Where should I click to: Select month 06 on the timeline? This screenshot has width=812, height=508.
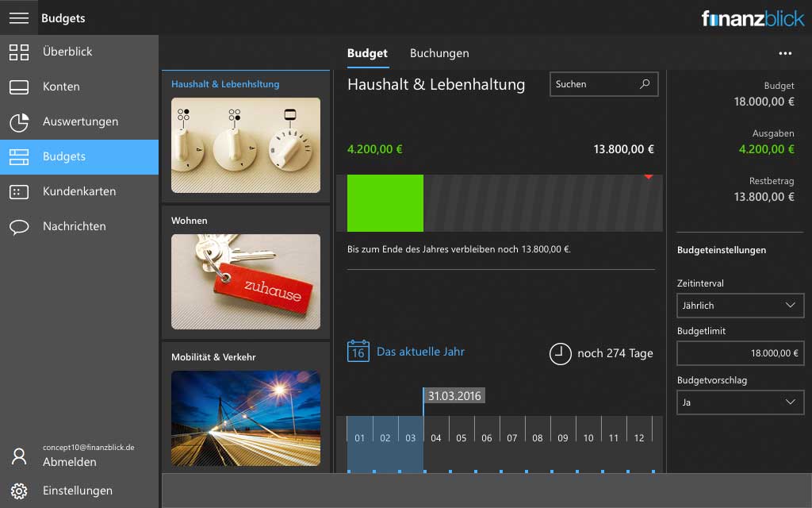486,438
